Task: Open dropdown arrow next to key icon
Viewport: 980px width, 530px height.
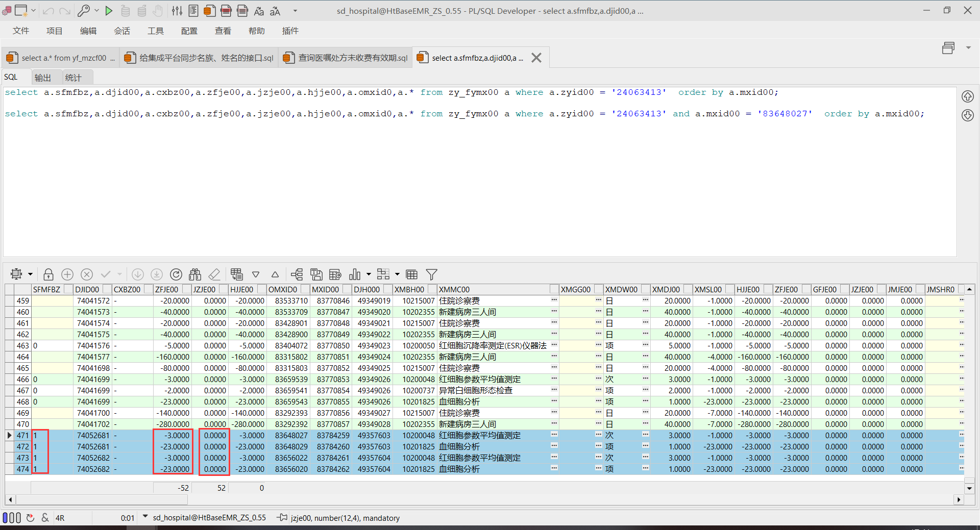Action: [96, 11]
